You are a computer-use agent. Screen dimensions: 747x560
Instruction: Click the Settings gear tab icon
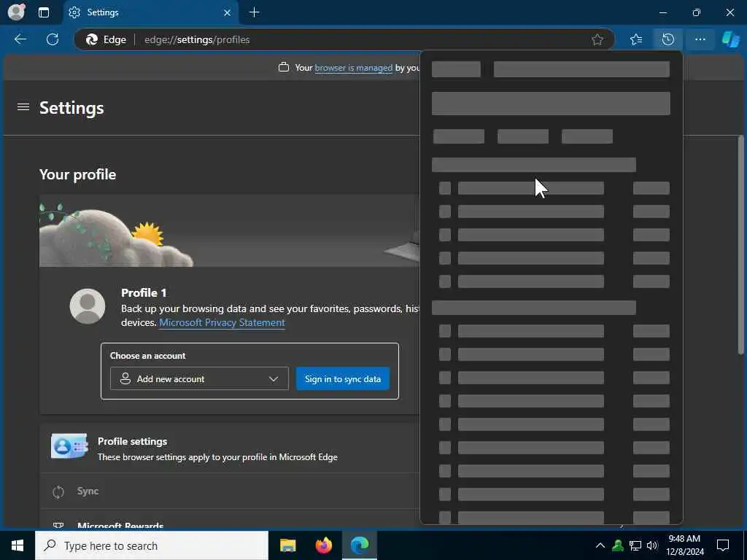point(74,12)
